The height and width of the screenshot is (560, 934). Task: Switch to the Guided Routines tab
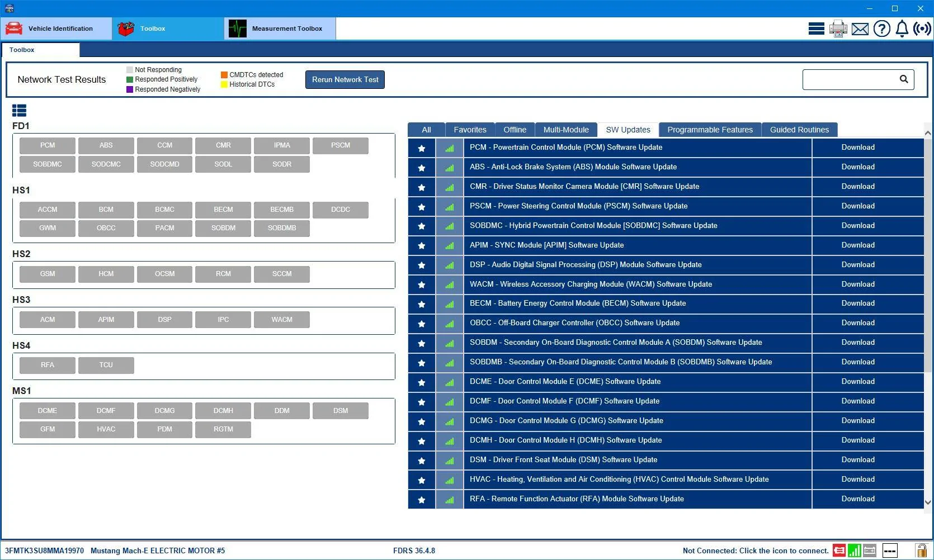[799, 130]
